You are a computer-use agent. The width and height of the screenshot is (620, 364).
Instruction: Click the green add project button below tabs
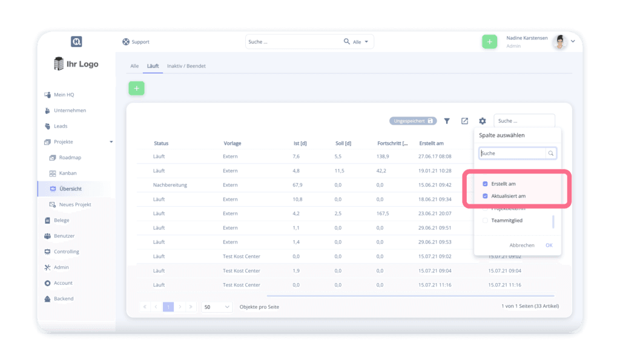tap(136, 88)
